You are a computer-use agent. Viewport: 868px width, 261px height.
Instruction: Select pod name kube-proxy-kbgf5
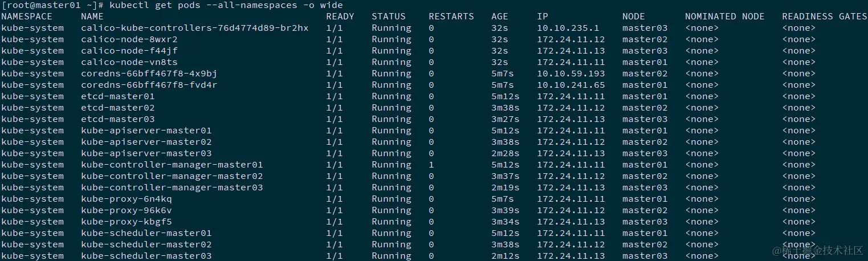[127, 222]
